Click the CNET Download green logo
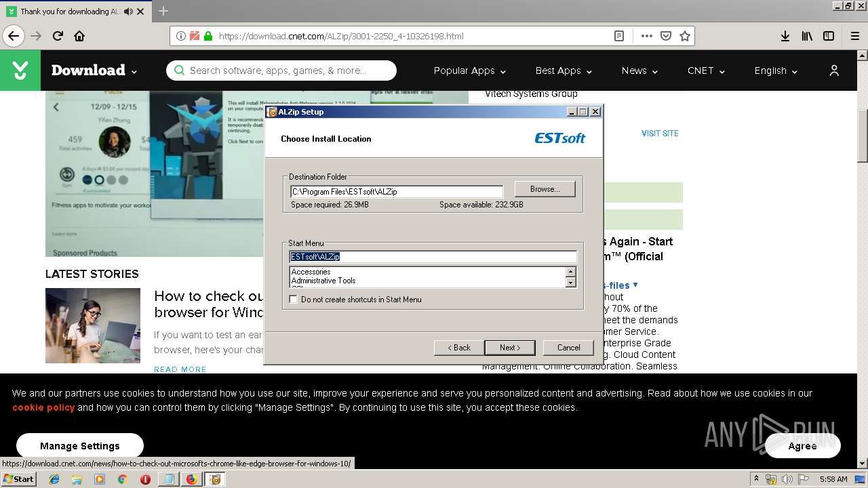The image size is (868, 488). (x=20, y=70)
